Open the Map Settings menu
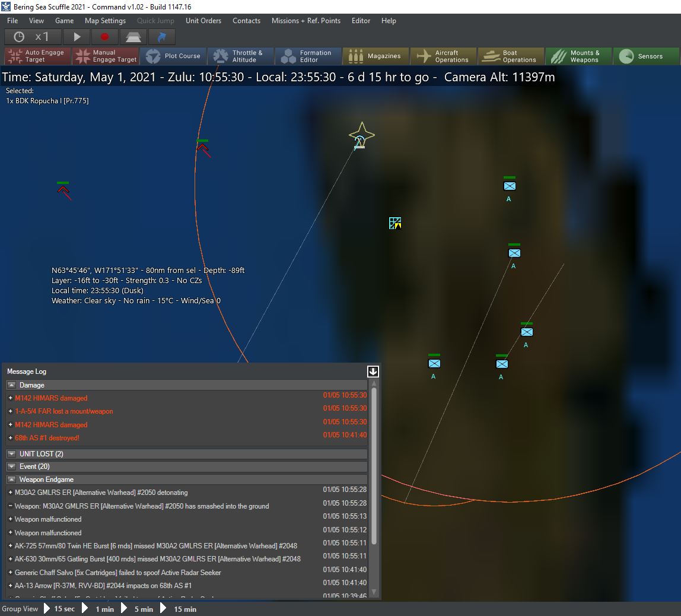 pos(105,20)
